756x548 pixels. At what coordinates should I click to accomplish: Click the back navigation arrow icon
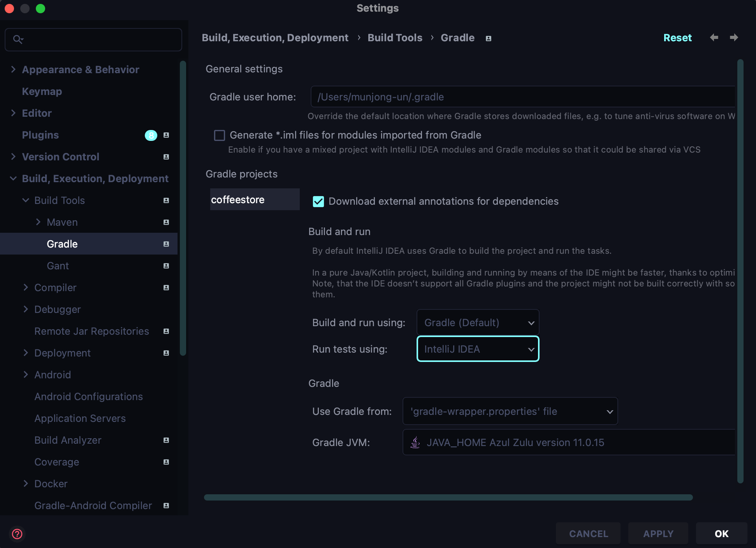(x=714, y=37)
